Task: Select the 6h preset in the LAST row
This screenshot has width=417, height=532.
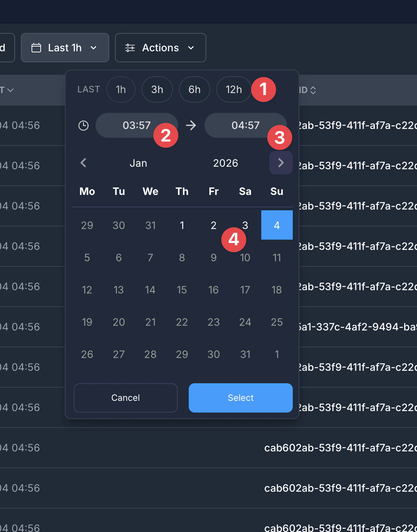Action: (x=194, y=89)
